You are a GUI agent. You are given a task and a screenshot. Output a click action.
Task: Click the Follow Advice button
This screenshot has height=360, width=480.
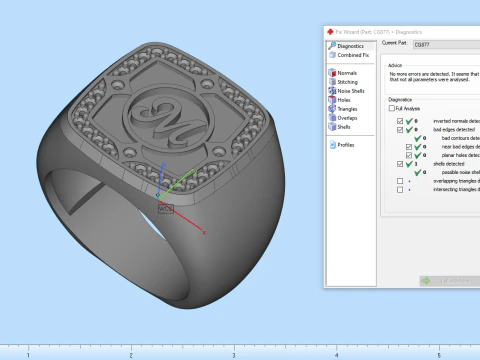(x=450, y=281)
